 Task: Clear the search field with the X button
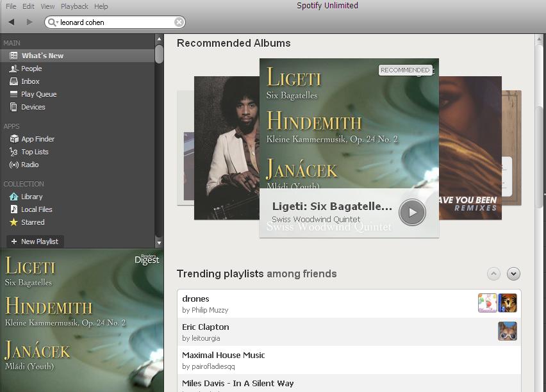point(179,22)
